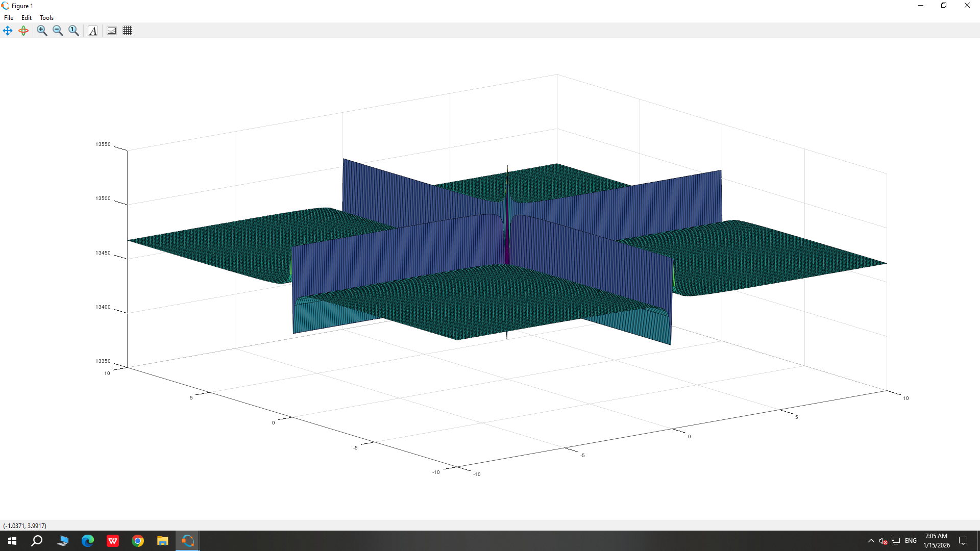This screenshot has height=551, width=980.
Task: Open the File menu
Action: [x=9, y=17]
